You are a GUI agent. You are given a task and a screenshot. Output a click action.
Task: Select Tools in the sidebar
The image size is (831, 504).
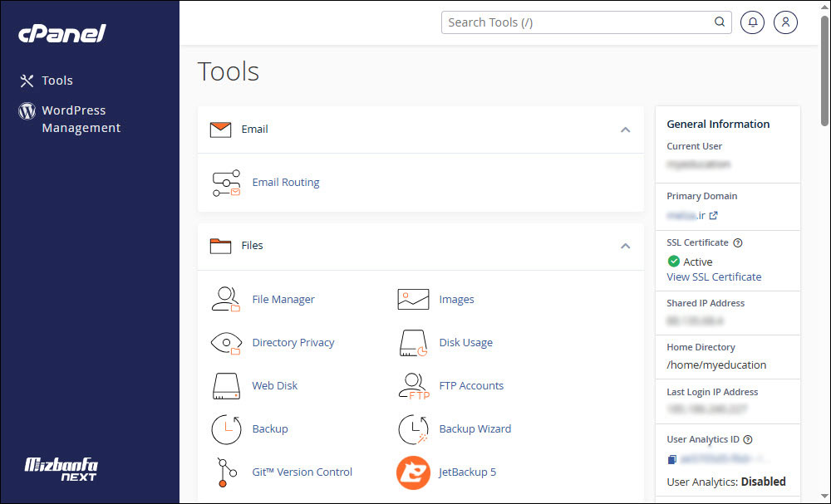(57, 81)
